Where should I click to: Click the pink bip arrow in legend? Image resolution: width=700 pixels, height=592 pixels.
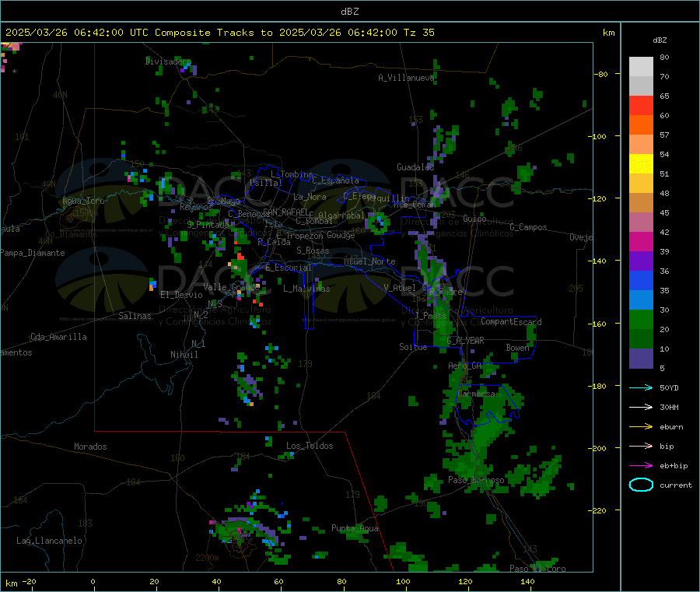click(641, 446)
